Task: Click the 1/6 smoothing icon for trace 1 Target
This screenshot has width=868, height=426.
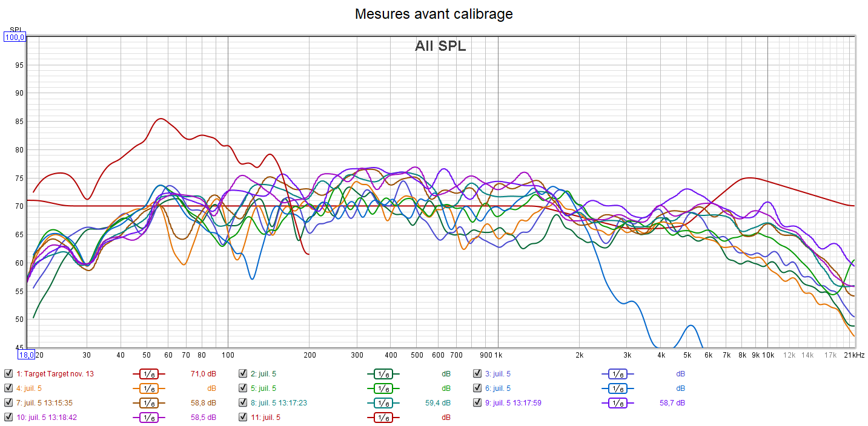Action: (149, 374)
